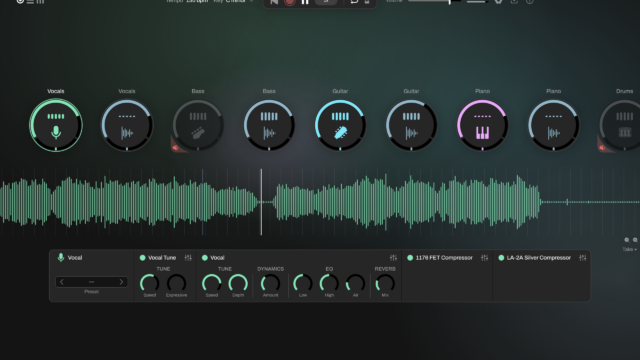This screenshot has height=360, width=640.
Task: Go to next Vocal preset arrow
Action: coord(121,282)
